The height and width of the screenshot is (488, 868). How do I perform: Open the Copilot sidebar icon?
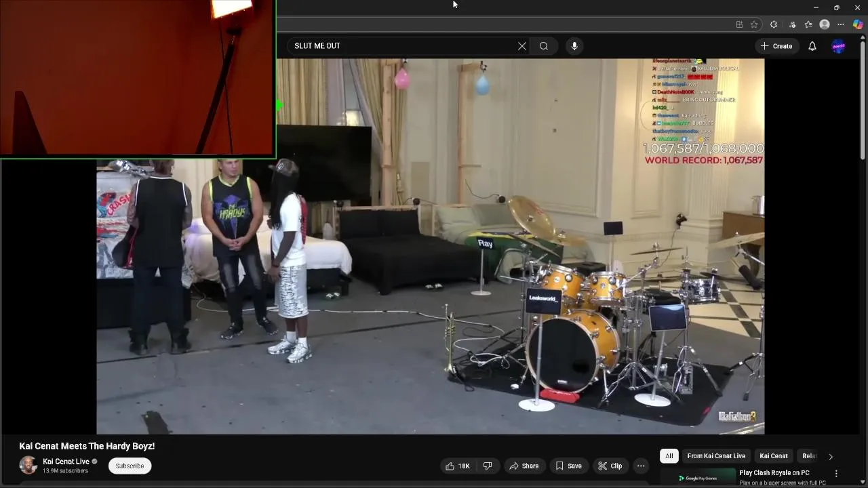858,24
